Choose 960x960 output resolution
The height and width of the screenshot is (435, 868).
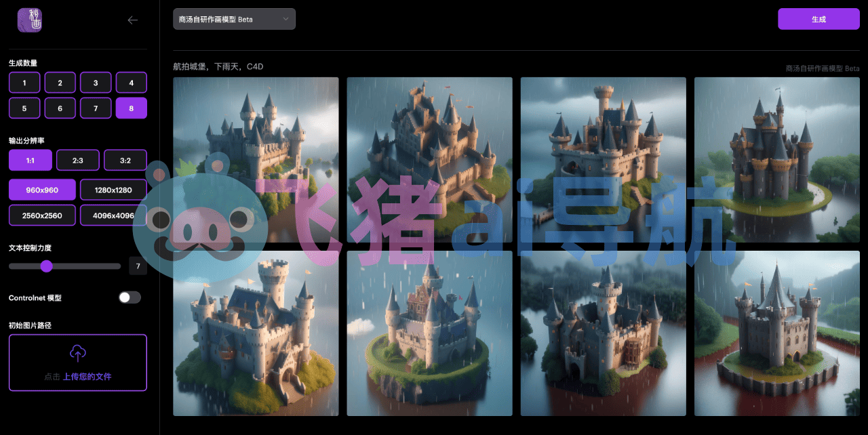click(x=42, y=190)
